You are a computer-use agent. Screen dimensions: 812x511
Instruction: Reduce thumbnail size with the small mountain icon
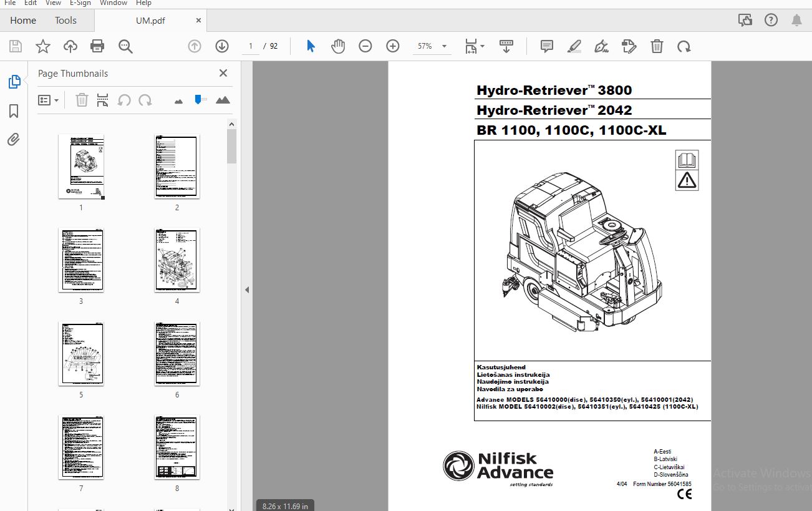[x=179, y=100]
